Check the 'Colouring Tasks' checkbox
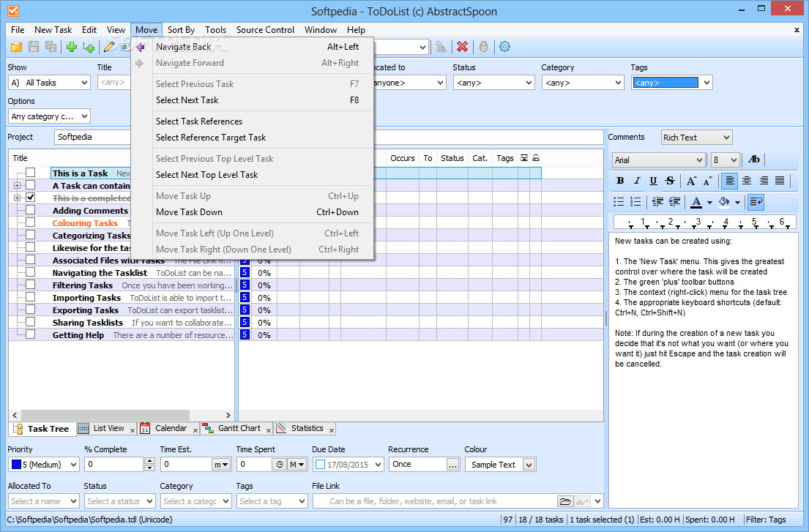 pyautogui.click(x=31, y=222)
